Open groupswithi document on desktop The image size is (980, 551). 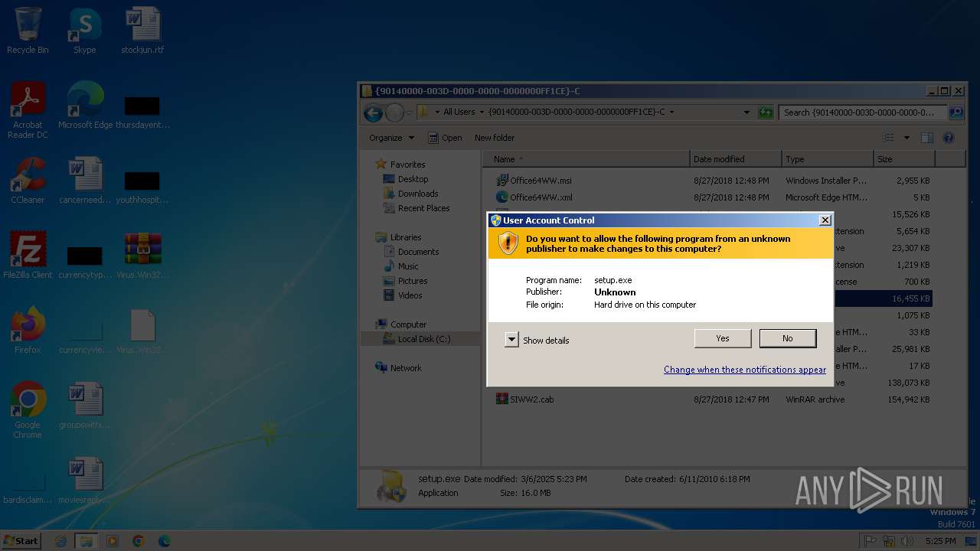point(85,406)
